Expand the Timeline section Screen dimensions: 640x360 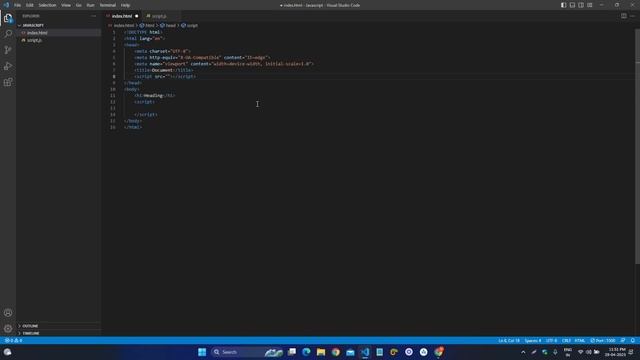(x=58, y=333)
